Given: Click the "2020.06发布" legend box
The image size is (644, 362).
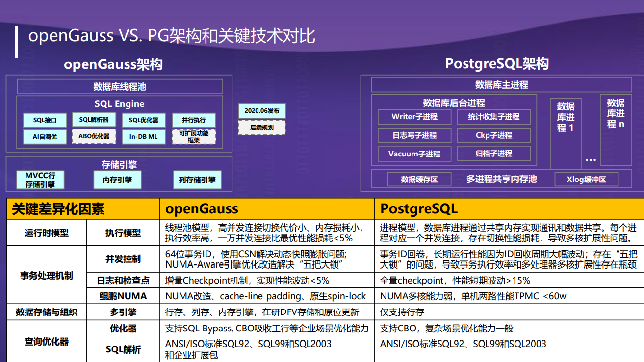Looking at the screenshot, I should click(x=262, y=111).
